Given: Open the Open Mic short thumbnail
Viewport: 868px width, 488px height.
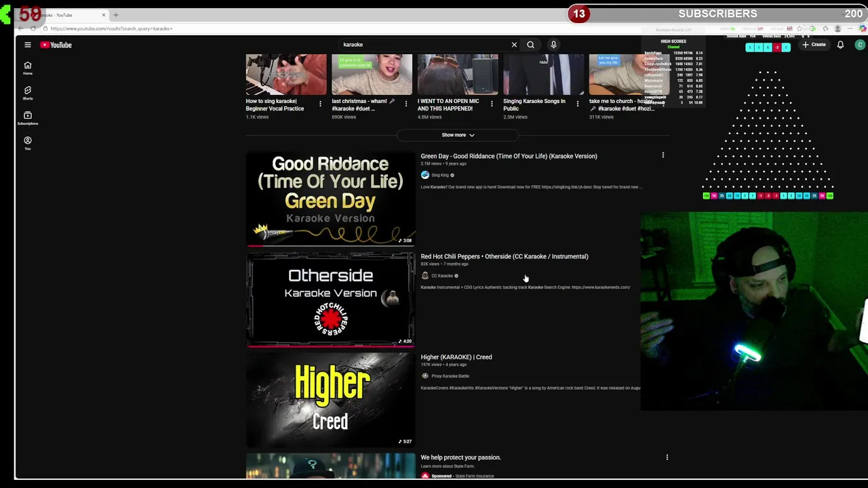Looking at the screenshot, I should tap(458, 75).
